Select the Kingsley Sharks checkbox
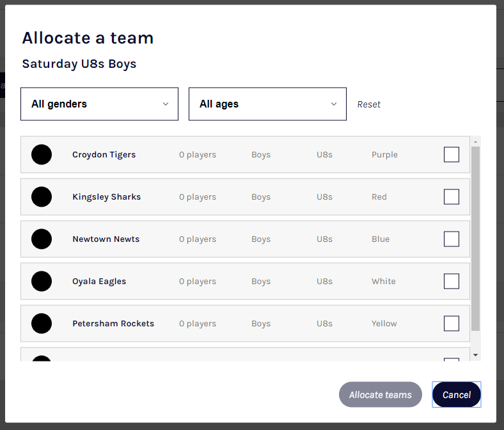Viewport: 504px width, 430px height. tap(452, 197)
